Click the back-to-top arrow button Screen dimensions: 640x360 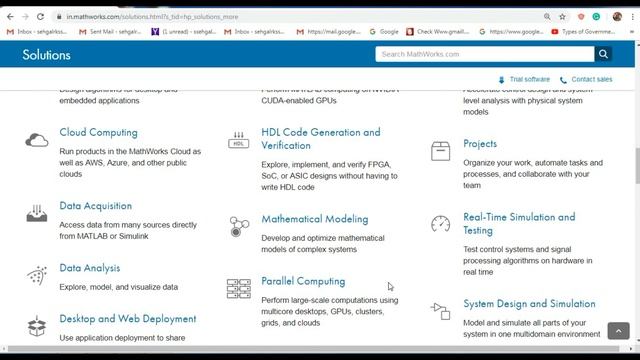click(618, 331)
